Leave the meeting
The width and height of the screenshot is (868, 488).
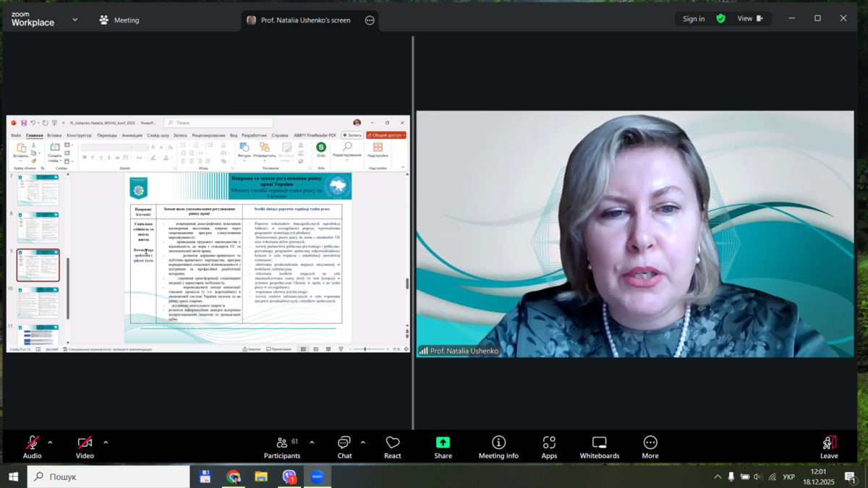829,448
